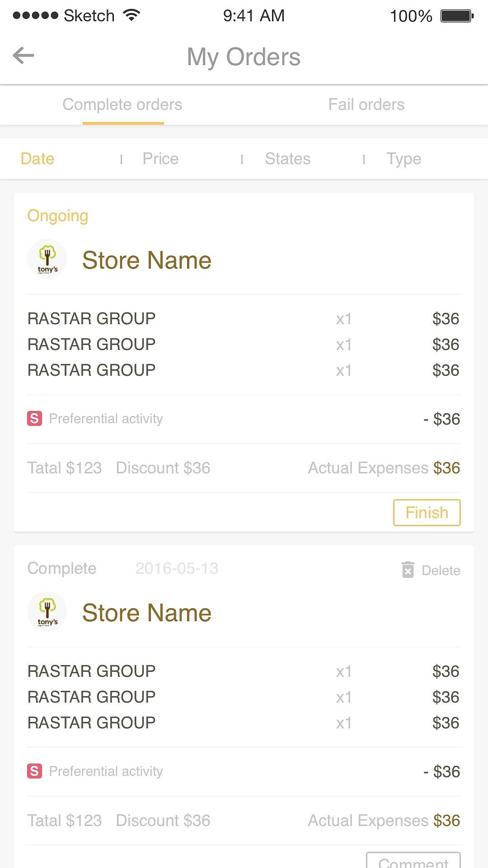Viewport: 488px width, 868px height.
Task: Tap the Ongoing order store logo
Action: 47,259
